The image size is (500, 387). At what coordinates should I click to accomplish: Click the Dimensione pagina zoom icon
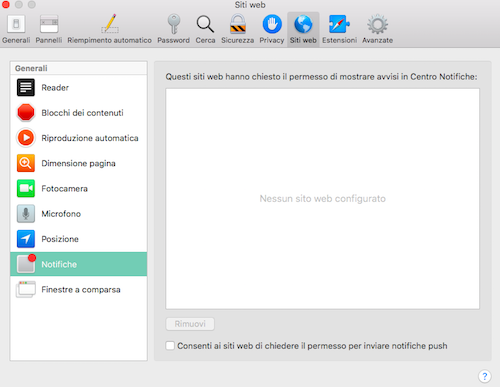26,163
